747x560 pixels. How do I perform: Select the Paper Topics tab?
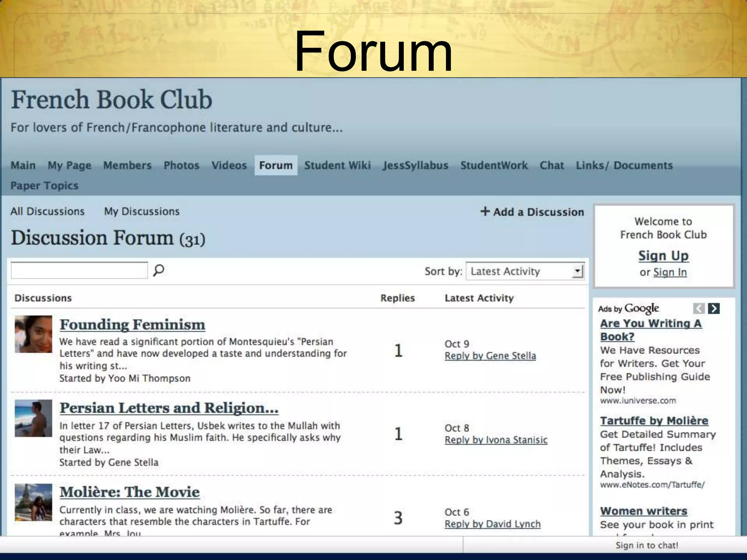click(44, 186)
